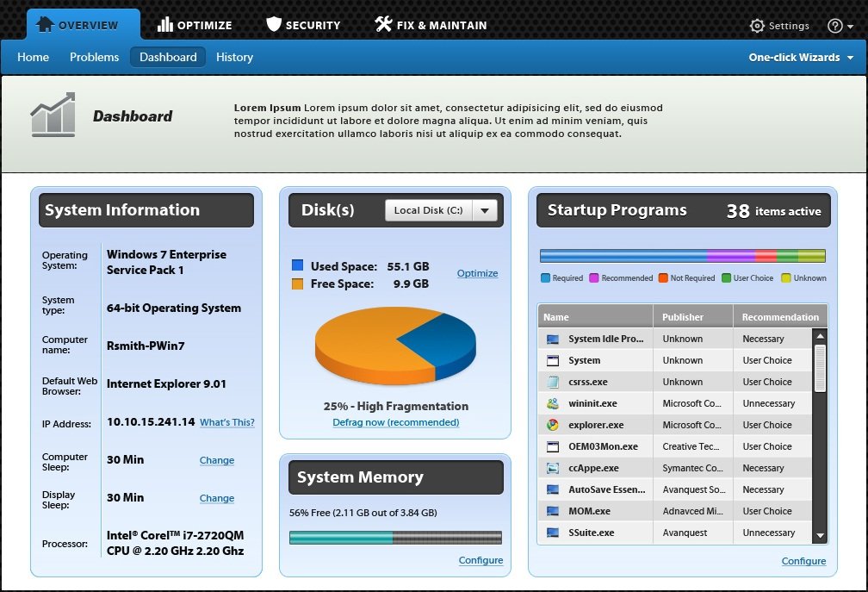The image size is (868, 592).
Task: Change the Display Sleep setting
Action: point(216,498)
